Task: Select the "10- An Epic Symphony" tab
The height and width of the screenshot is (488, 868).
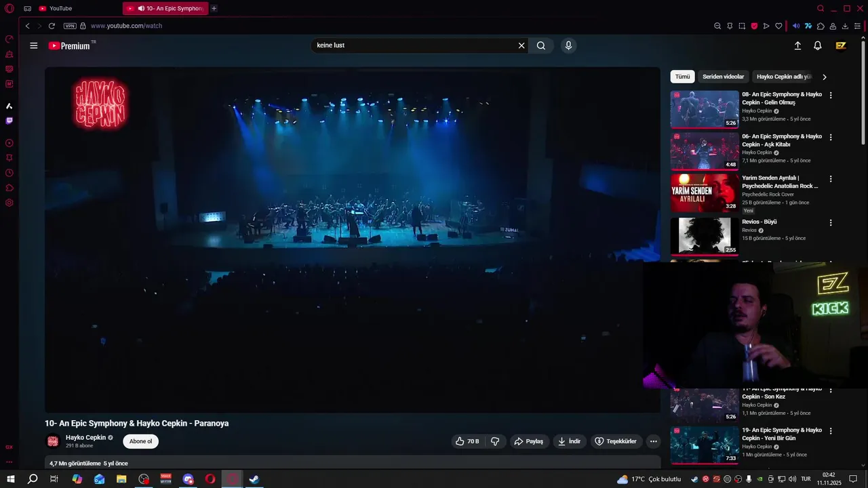Action: pyautogui.click(x=165, y=8)
